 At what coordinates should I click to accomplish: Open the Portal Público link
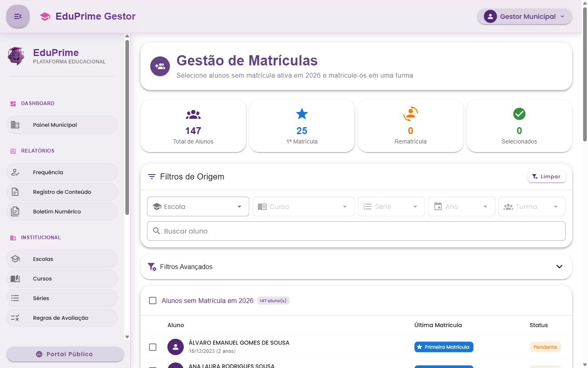(x=65, y=354)
